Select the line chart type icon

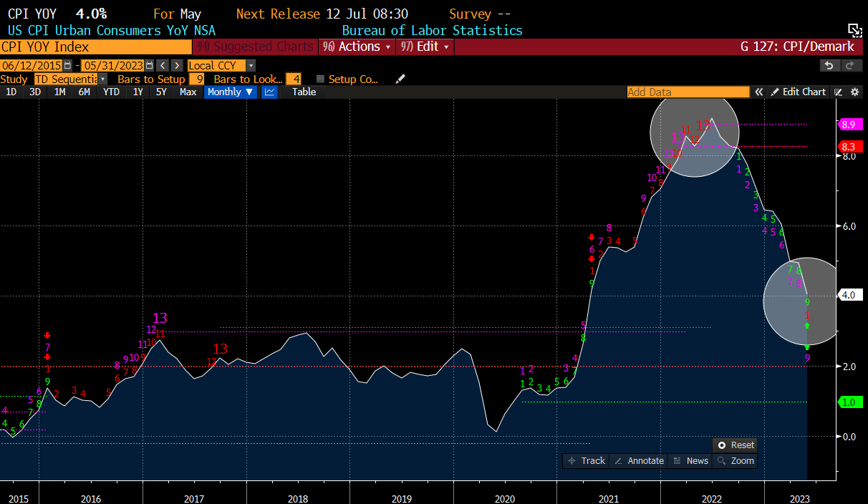pos(269,92)
